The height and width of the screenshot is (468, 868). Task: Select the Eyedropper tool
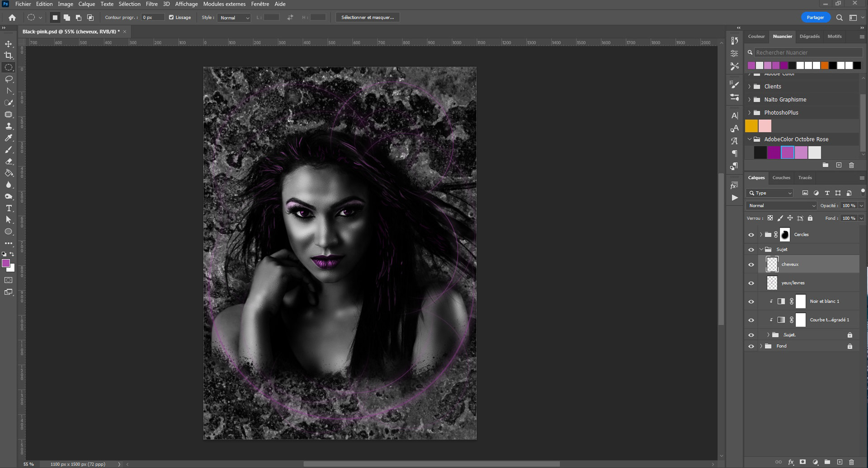(9, 138)
